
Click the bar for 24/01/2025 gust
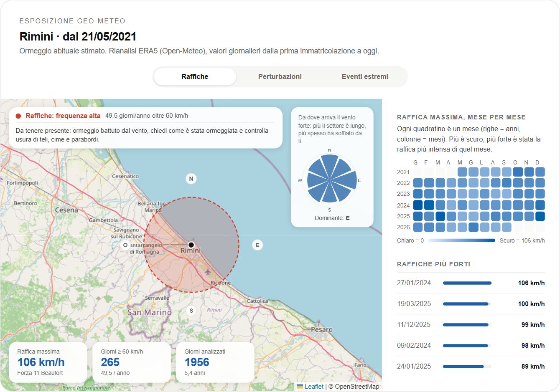click(x=467, y=367)
